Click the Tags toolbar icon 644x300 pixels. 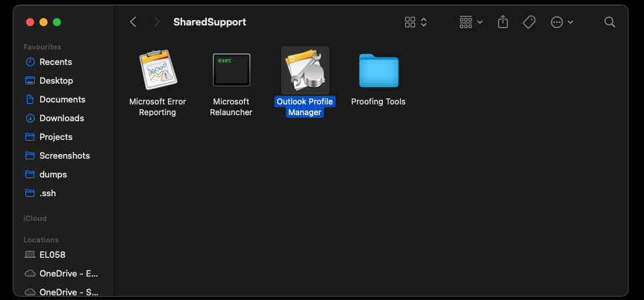click(x=529, y=22)
